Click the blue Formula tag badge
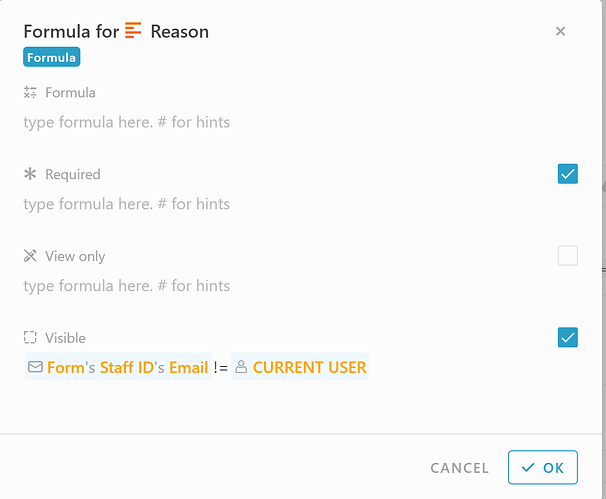Screen dimensions: 606x499 tap(51, 57)
